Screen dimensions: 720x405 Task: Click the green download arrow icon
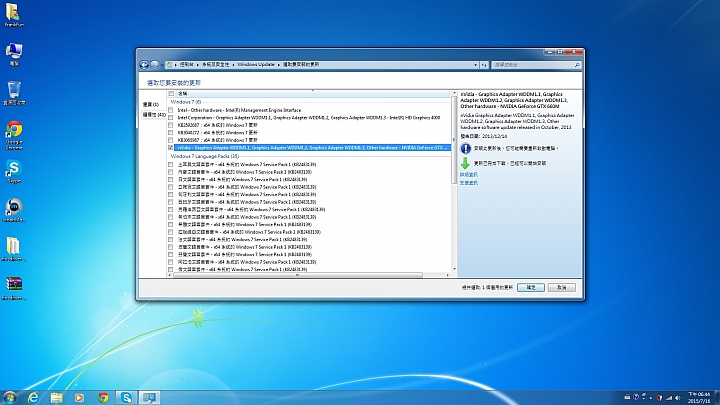coord(465,163)
